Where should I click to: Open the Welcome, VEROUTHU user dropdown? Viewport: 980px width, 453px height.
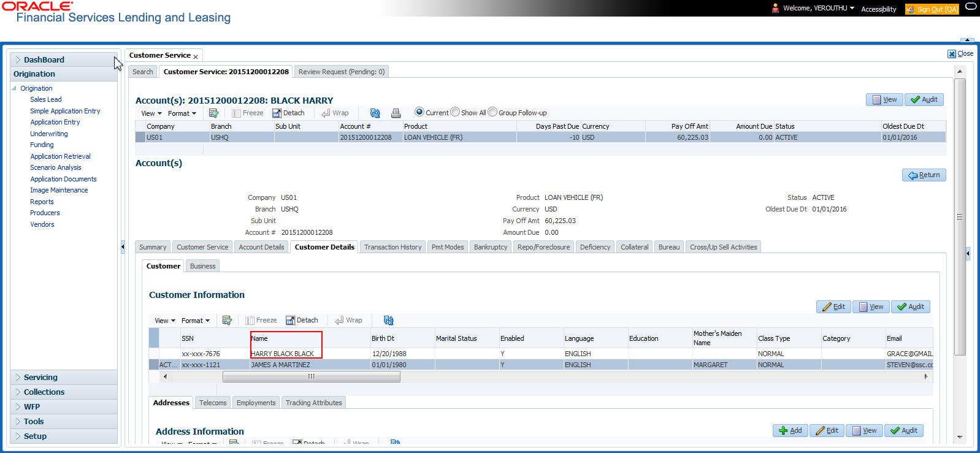(x=819, y=8)
